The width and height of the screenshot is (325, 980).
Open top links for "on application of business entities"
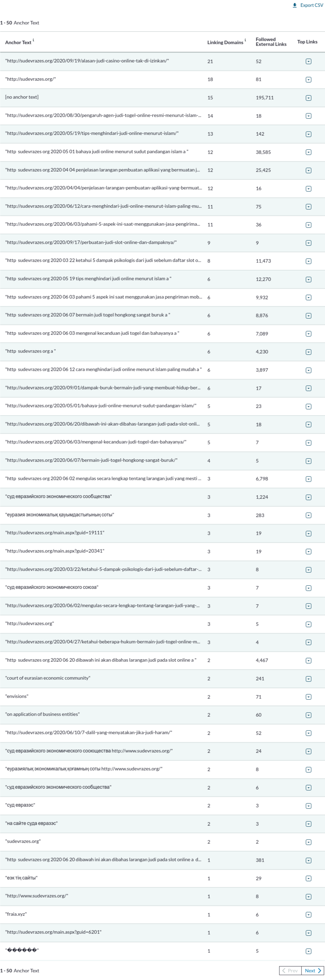(x=309, y=715)
